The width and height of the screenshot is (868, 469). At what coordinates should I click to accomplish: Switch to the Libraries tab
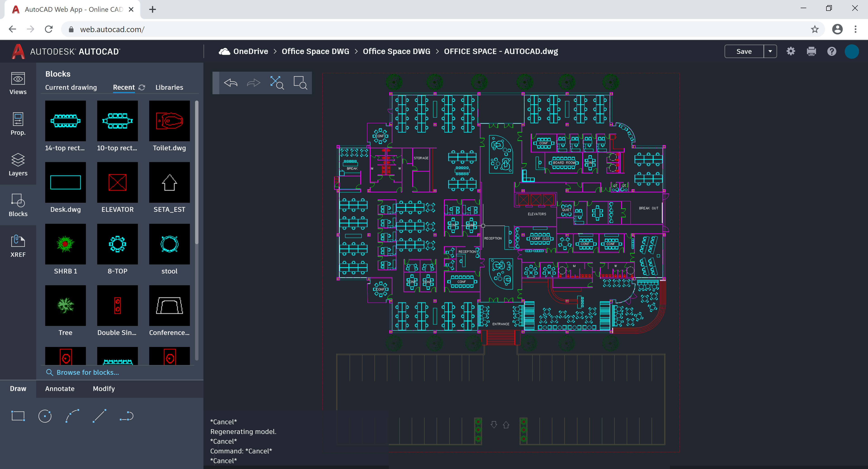(169, 87)
